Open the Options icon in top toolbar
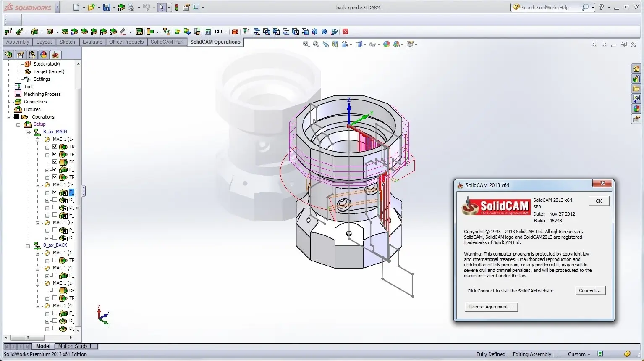The height and width of the screenshot is (361, 644). pyautogui.click(x=196, y=7)
